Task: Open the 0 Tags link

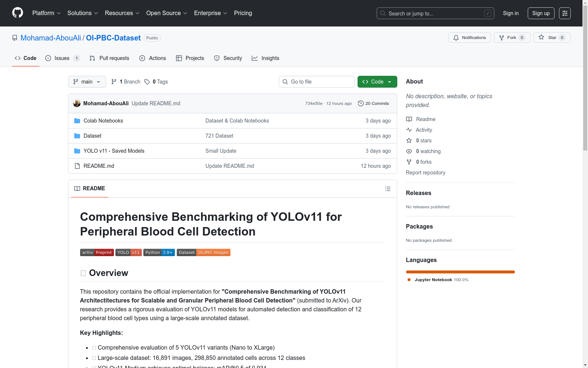Action: (156, 82)
